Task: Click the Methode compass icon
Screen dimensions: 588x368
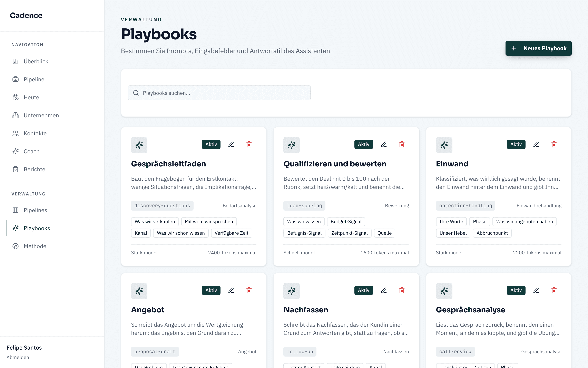Action: coord(16,246)
